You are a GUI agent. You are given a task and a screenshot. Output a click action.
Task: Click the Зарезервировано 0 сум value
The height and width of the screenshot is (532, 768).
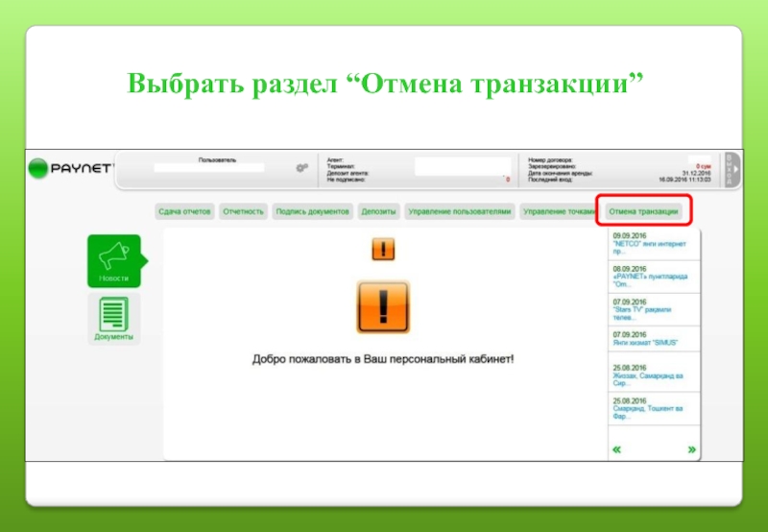(x=703, y=166)
